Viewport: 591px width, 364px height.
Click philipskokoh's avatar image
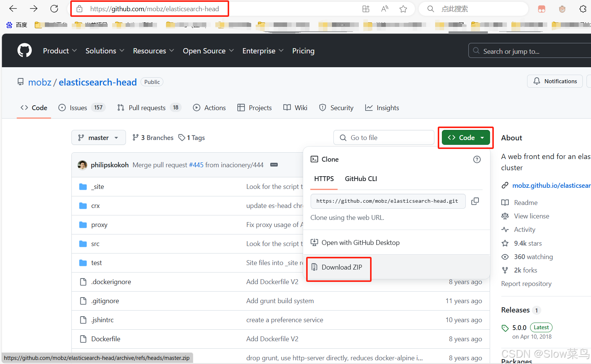pos(82,165)
